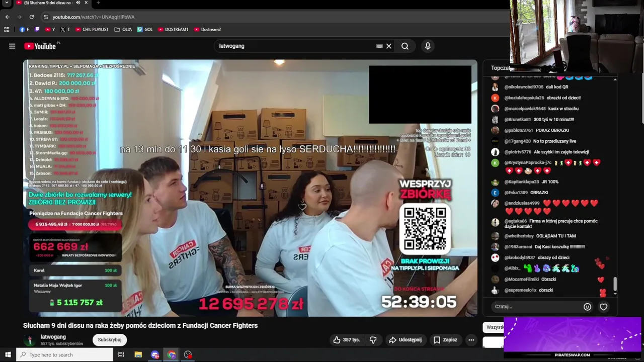644x362 pixels.
Task: Open the three-dot more actions menu
Action: [x=471, y=340]
